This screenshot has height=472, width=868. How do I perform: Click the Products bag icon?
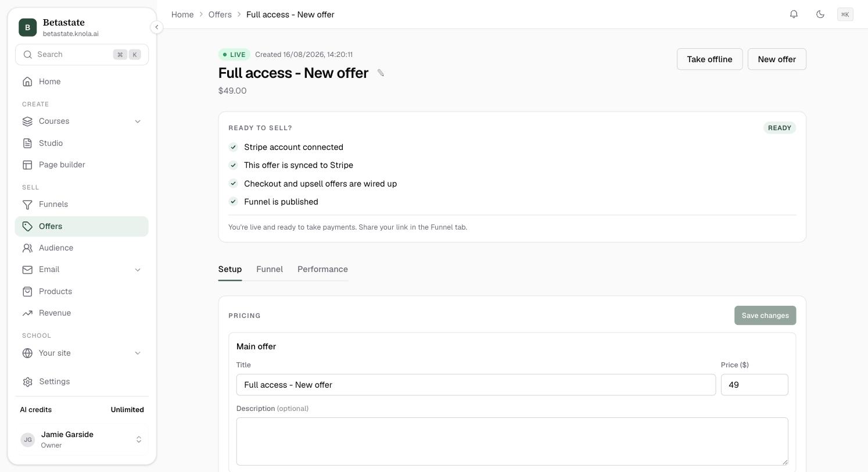[27, 291]
